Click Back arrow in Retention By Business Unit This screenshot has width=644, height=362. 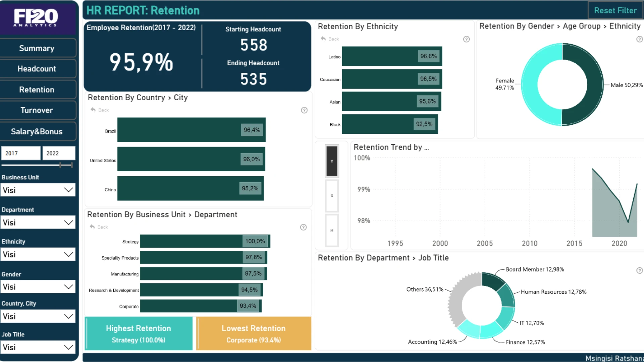click(x=92, y=227)
